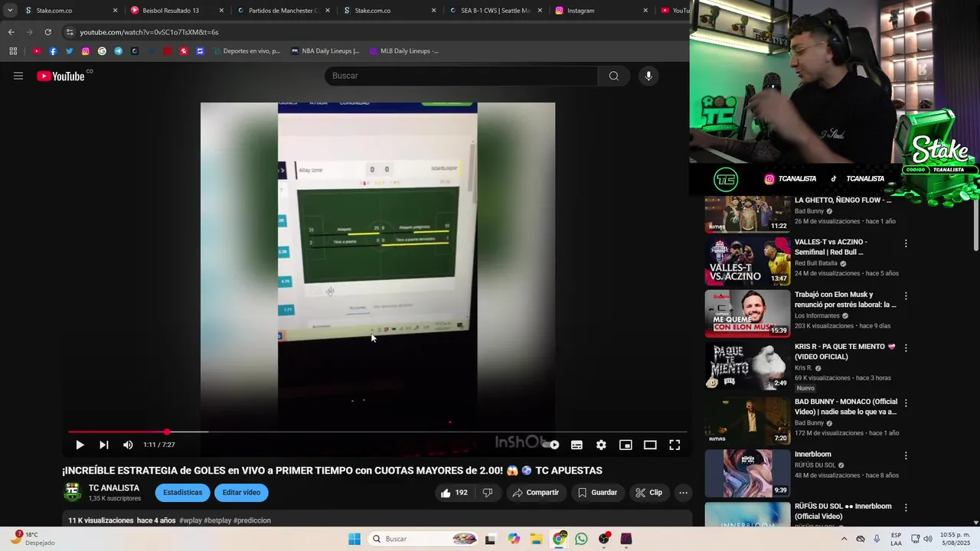Open Instagram bookmark icon
Screen dimensions: 980x551
coord(86,51)
